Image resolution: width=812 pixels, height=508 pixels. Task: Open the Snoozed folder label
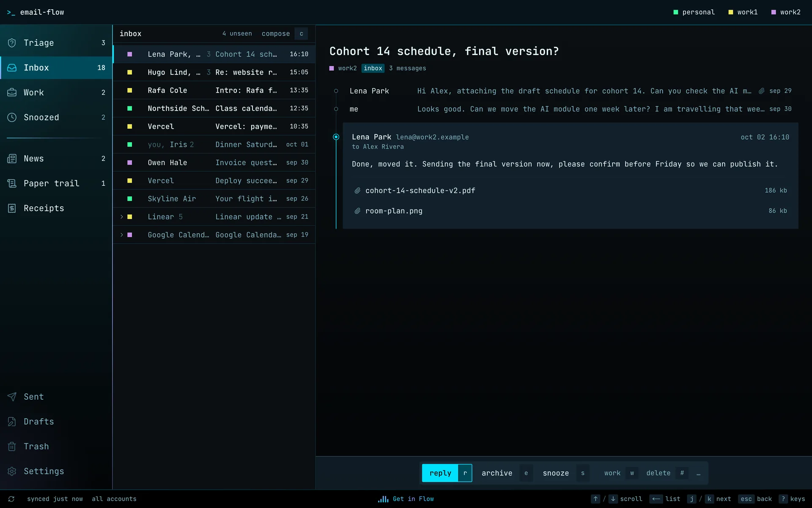coord(41,117)
